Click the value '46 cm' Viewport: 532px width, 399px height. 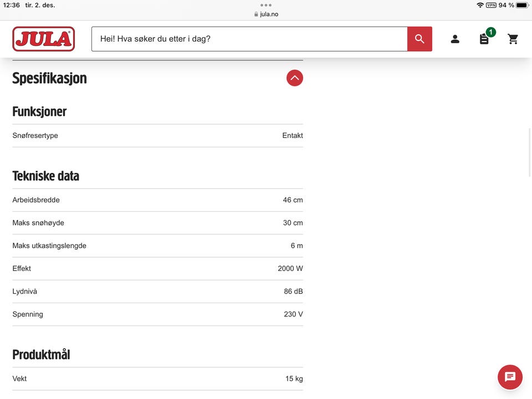pos(293,200)
